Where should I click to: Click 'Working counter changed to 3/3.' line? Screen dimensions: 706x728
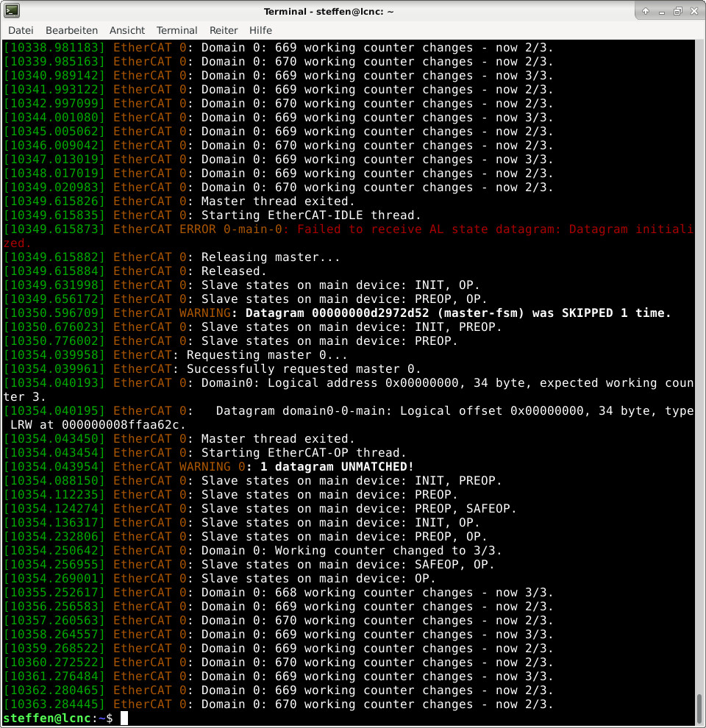click(x=253, y=551)
